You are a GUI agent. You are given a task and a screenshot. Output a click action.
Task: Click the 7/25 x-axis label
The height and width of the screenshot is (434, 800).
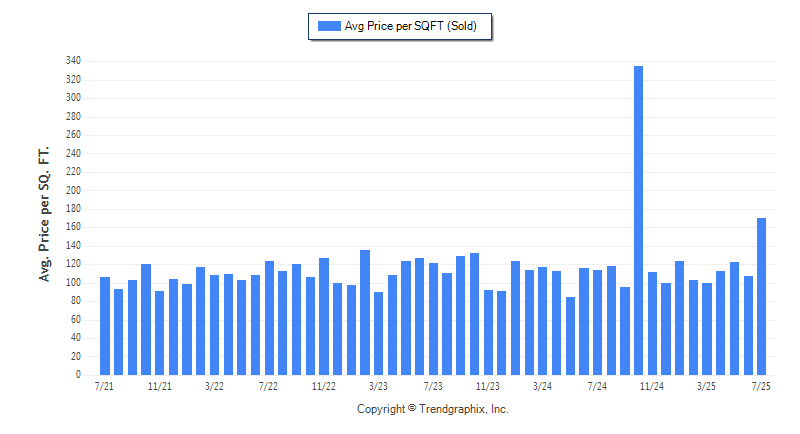761,386
